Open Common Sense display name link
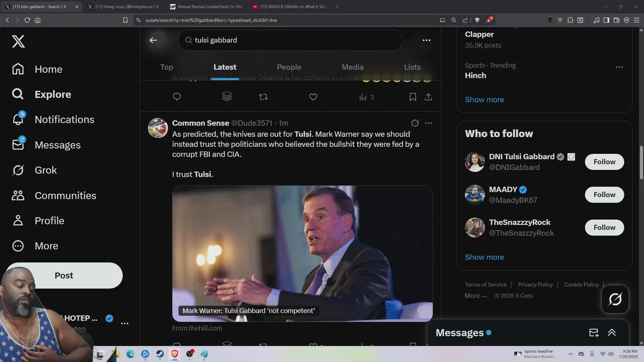Viewport: 644px width, 362px height. pos(200,123)
